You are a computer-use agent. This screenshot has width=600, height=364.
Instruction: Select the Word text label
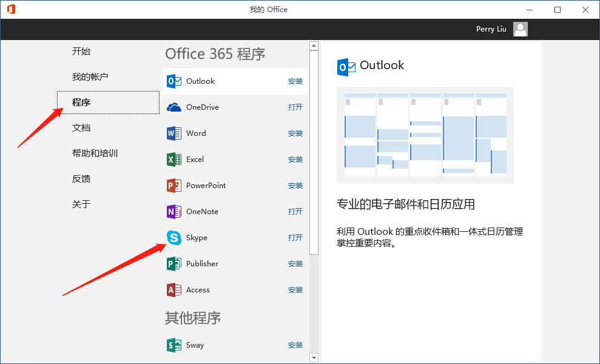coord(196,133)
